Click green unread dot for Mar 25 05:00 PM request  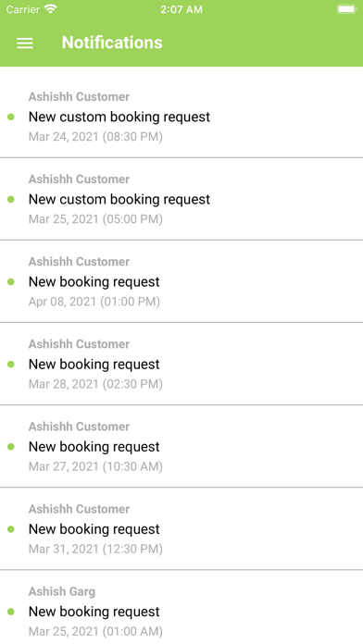(11, 199)
